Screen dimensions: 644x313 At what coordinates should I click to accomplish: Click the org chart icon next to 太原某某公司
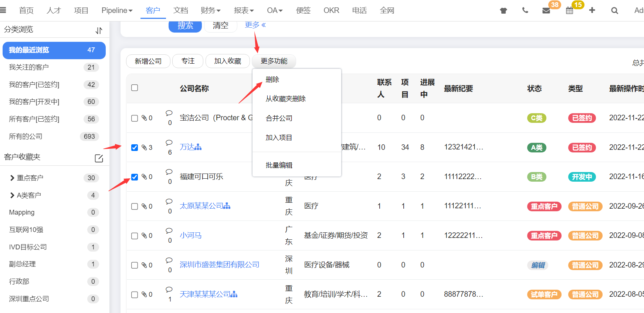click(x=227, y=206)
